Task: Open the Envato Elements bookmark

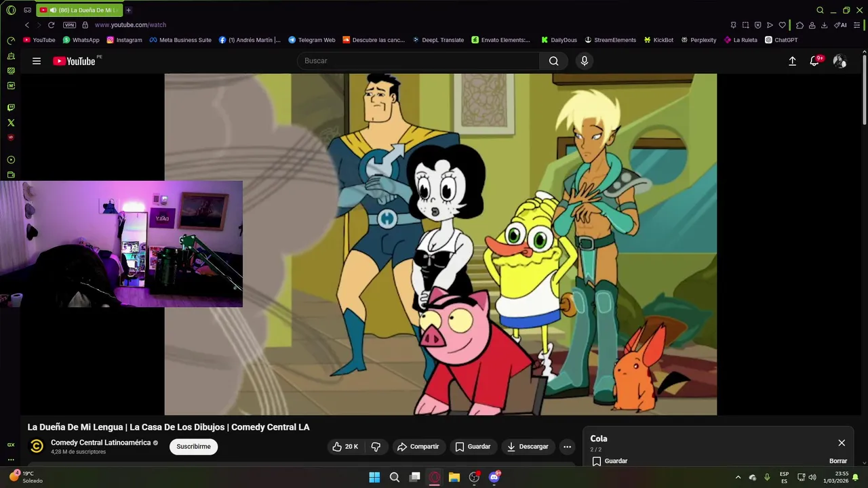Action: pyautogui.click(x=501, y=40)
